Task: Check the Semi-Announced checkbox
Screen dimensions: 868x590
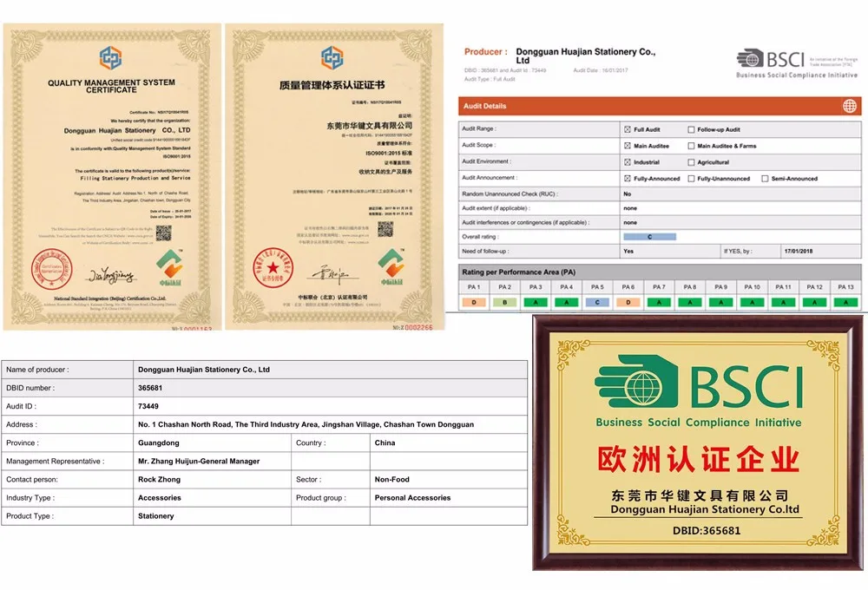Action: pos(765,178)
